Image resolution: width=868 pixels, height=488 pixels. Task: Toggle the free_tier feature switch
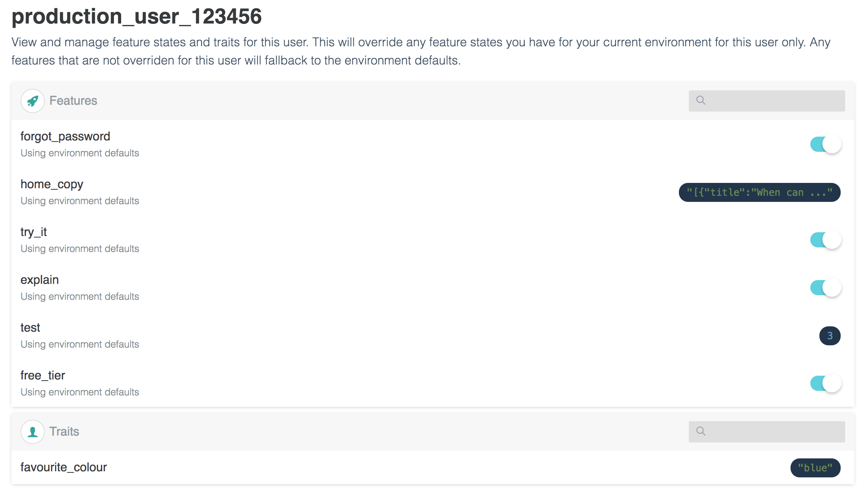825,383
